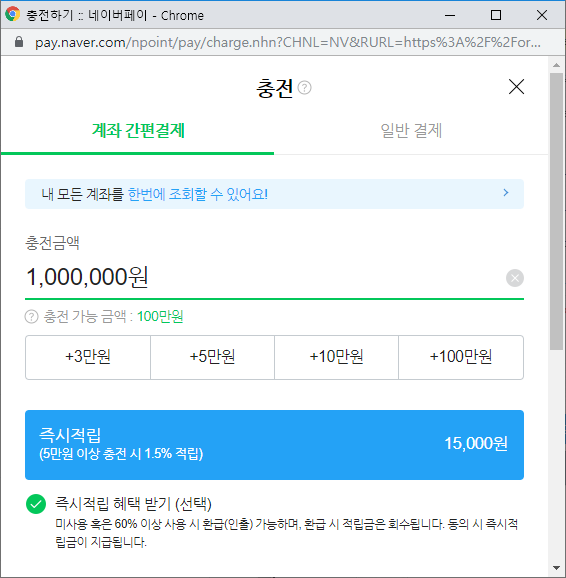This screenshot has height=578, width=566.
Task: Close the 충전 popup with X icon
Action: click(x=516, y=87)
